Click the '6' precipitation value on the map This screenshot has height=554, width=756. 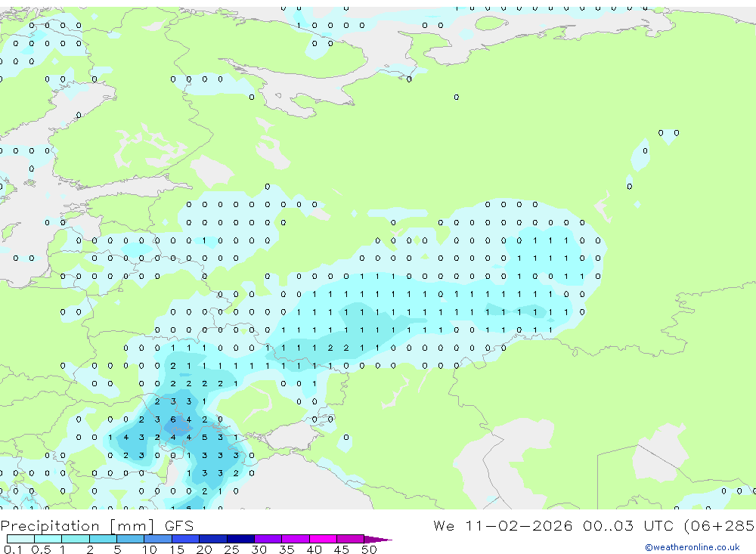click(x=173, y=419)
